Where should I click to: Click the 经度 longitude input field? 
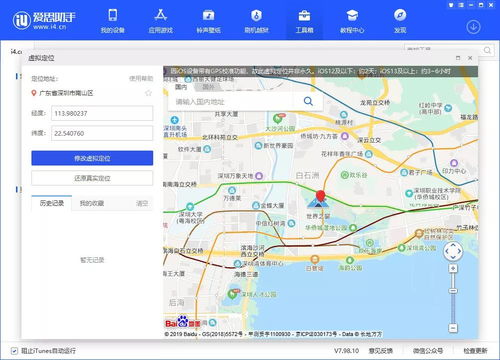point(102,113)
